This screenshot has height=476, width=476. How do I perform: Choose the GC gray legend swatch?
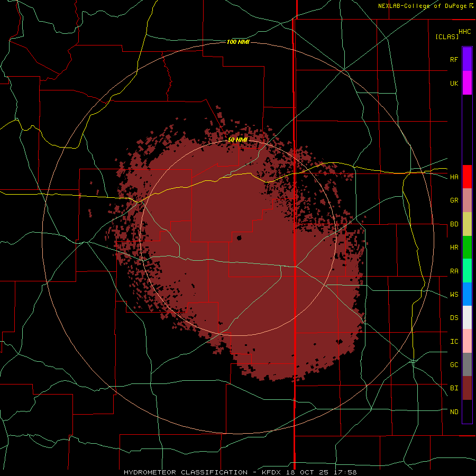(467, 364)
